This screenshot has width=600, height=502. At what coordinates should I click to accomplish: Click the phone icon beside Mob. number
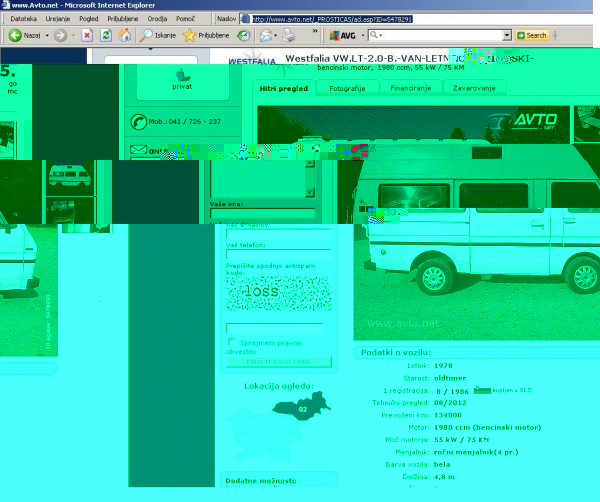pyautogui.click(x=138, y=122)
